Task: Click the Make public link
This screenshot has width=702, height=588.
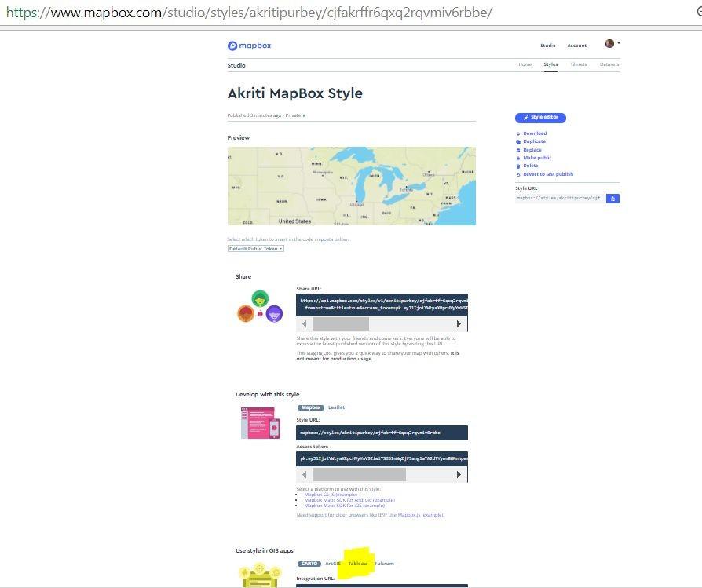Action: pyautogui.click(x=537, y=158)
